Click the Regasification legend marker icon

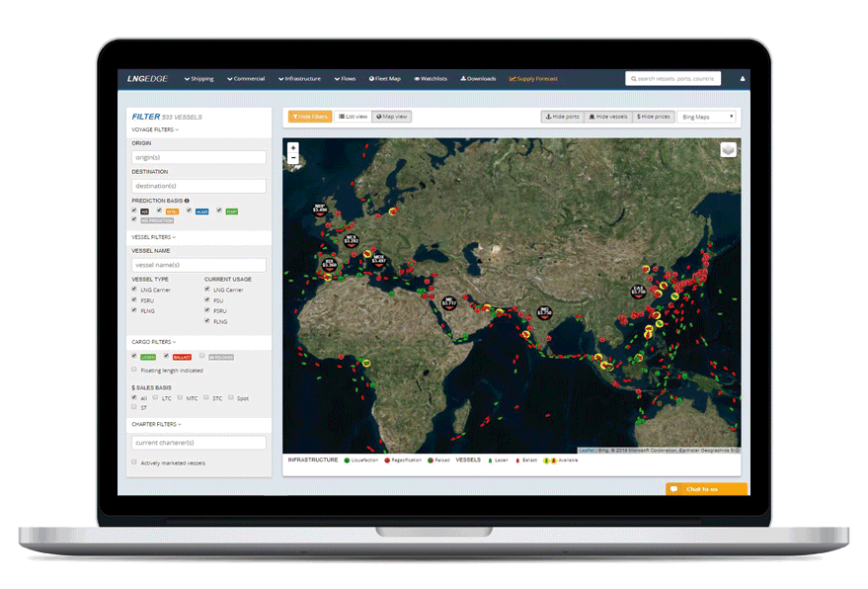tap(386, 460)
